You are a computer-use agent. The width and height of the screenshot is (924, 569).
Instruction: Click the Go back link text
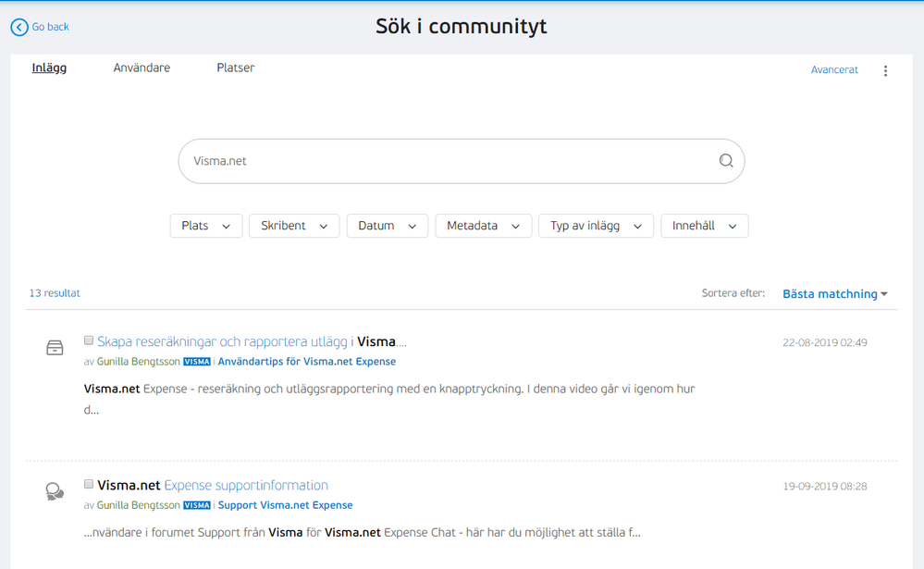50,27
